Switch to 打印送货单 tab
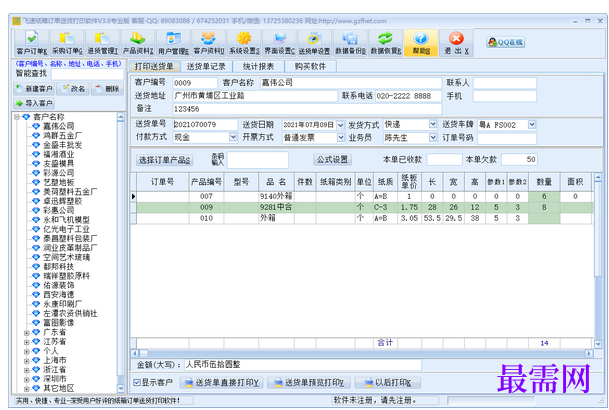This screenshot has width=609, height=410. (x=154, y=66)
